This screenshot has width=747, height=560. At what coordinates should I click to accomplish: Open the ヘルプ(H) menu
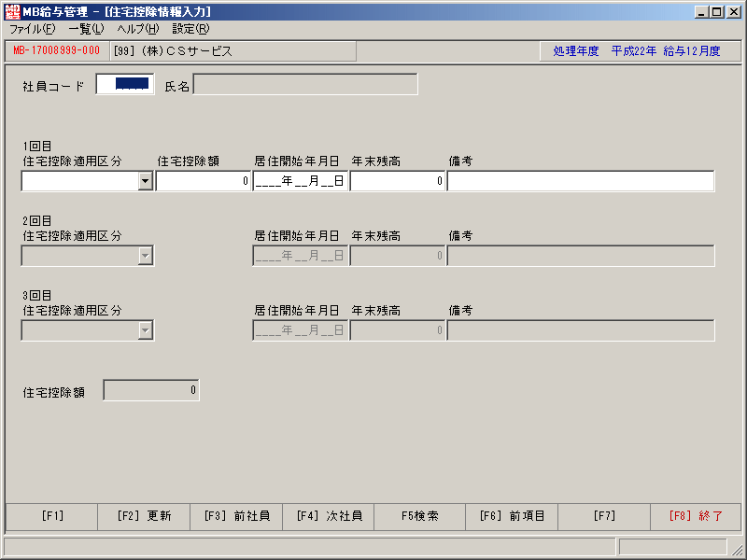click(x=138, y=29)
